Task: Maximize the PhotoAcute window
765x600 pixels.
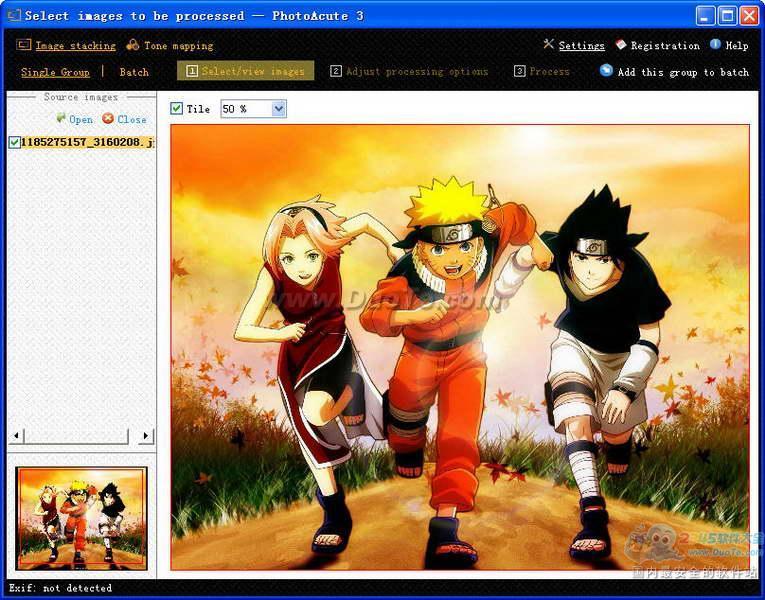Action: (727, 16)
